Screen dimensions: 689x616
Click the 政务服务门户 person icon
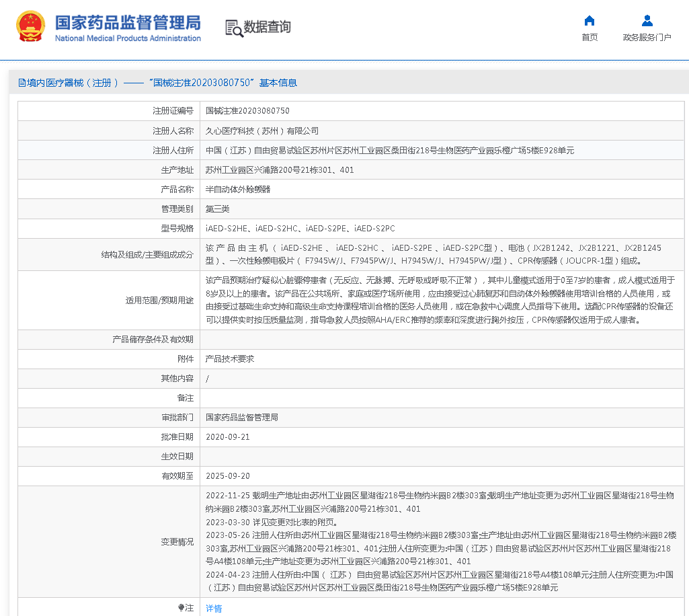[x=647, y=20]
